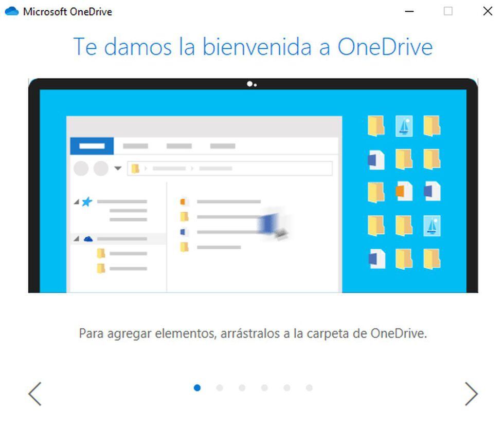Viewport: 504px width, 429px height.
Task: Go to the next welcome slide arrow
Action: click(471, 394)
